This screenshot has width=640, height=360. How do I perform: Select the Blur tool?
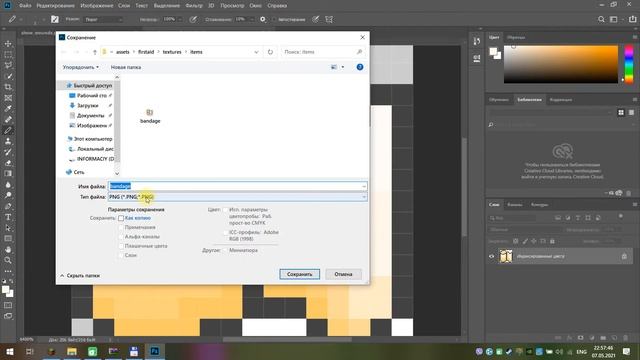8,184
